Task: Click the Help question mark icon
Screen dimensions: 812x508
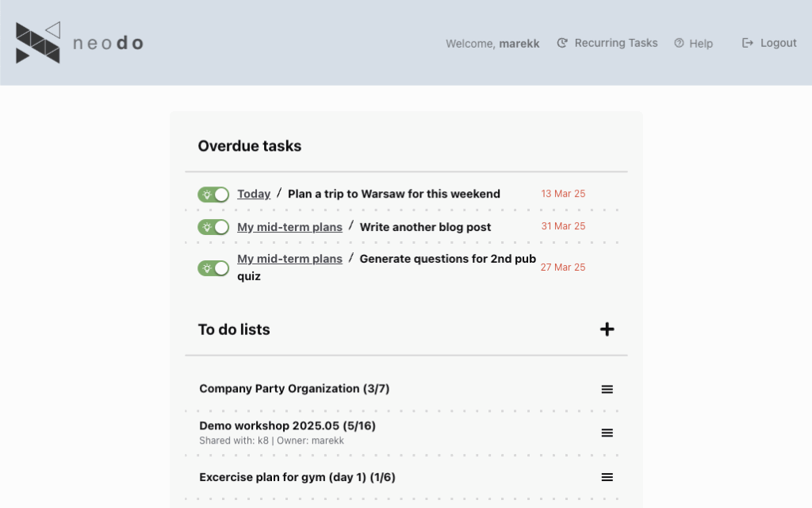Action: click(x=679, y=44)
